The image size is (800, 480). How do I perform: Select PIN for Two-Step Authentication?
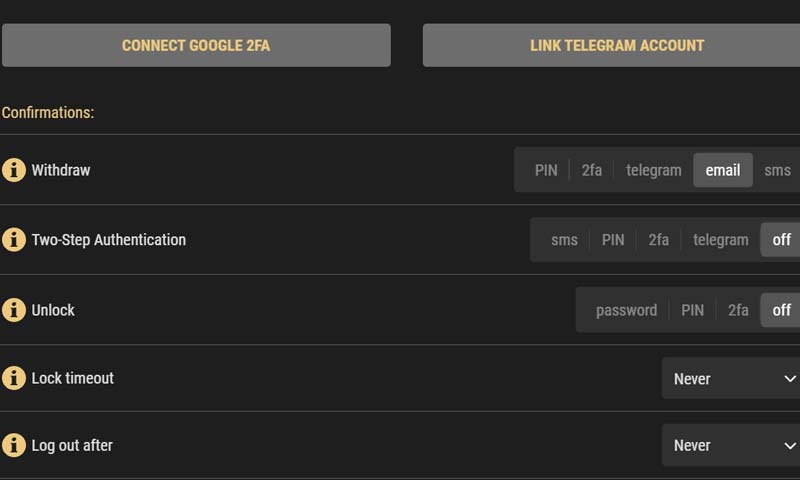[613, 240]
